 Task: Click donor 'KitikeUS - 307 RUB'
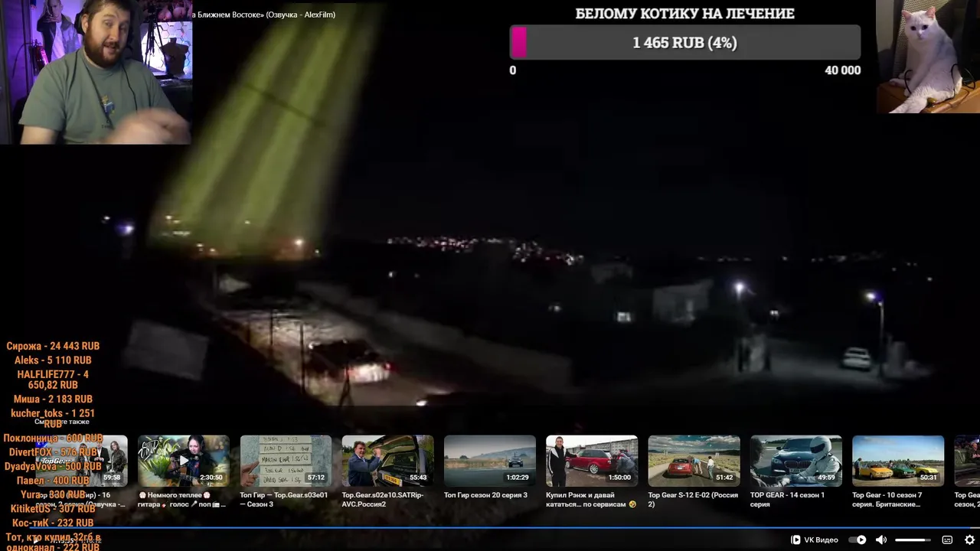click(x=53, y=509)
